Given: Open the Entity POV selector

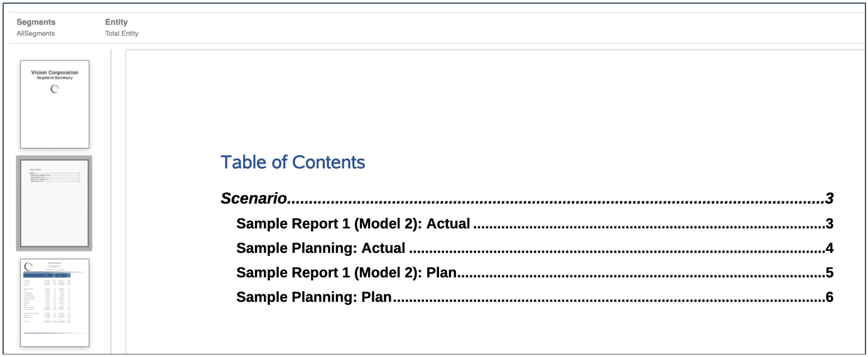Looking at the screenshot, I should (x=116, y=22).
